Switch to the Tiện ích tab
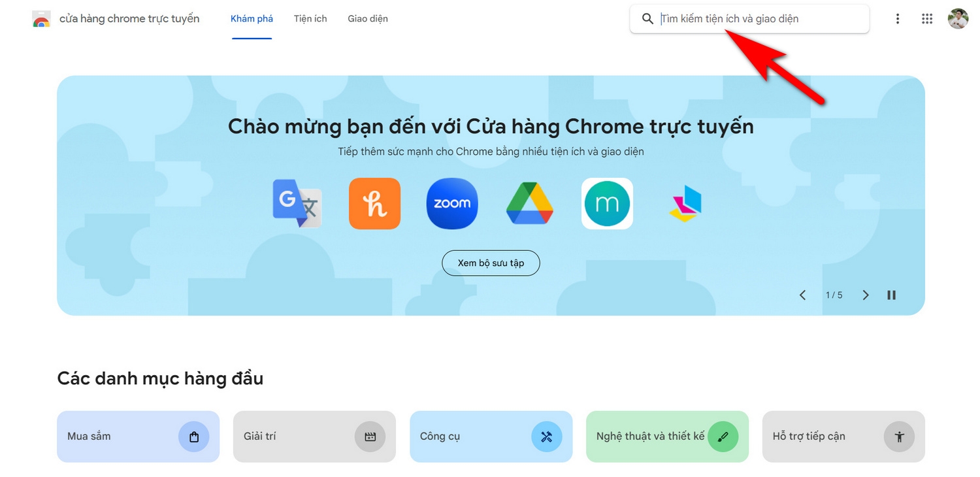This screenshot has height=477, width=980. [310, 19]
